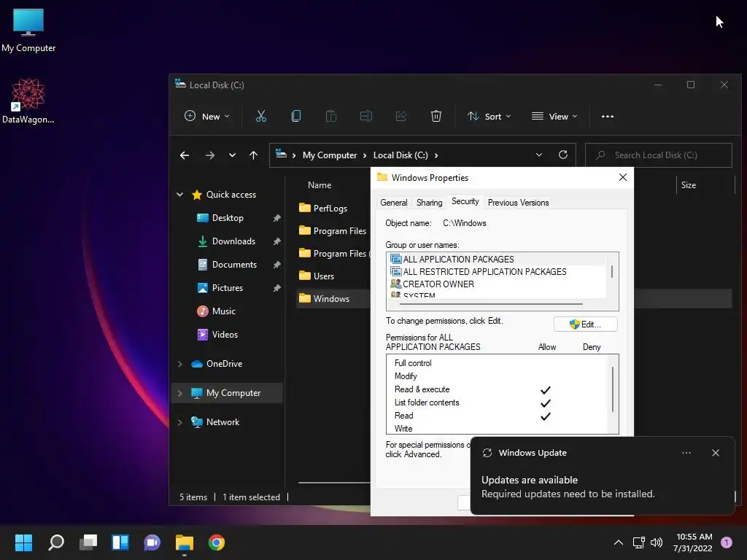Click the Edit permissions button
Image resolution: width=747 pixels, height=560 pixels.
[586, 324]
